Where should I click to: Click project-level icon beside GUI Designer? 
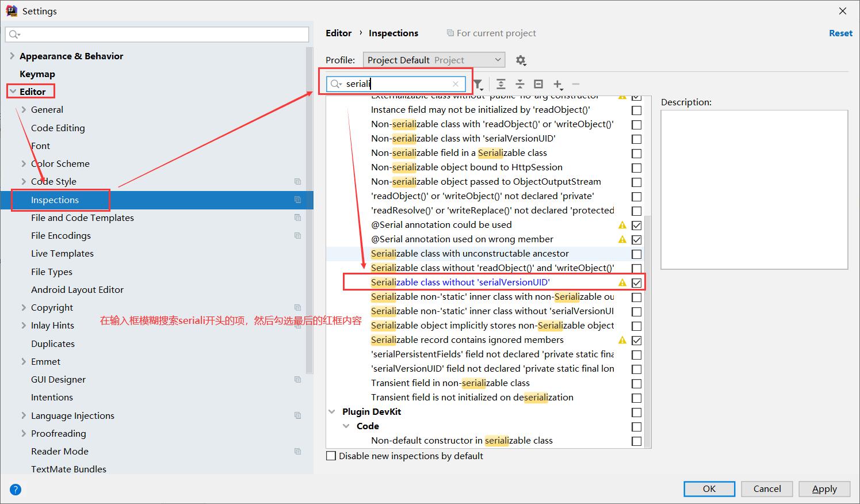click(297, 379)
